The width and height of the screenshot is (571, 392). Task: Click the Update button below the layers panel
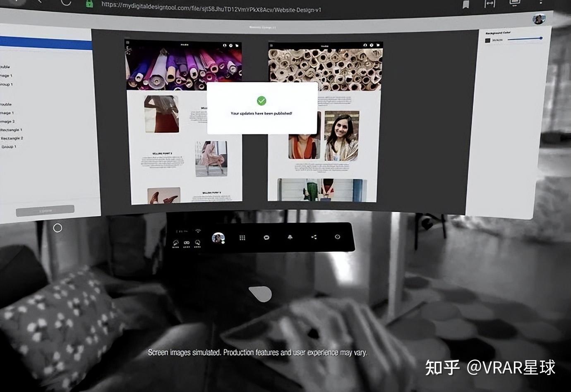tap(46, 210)
